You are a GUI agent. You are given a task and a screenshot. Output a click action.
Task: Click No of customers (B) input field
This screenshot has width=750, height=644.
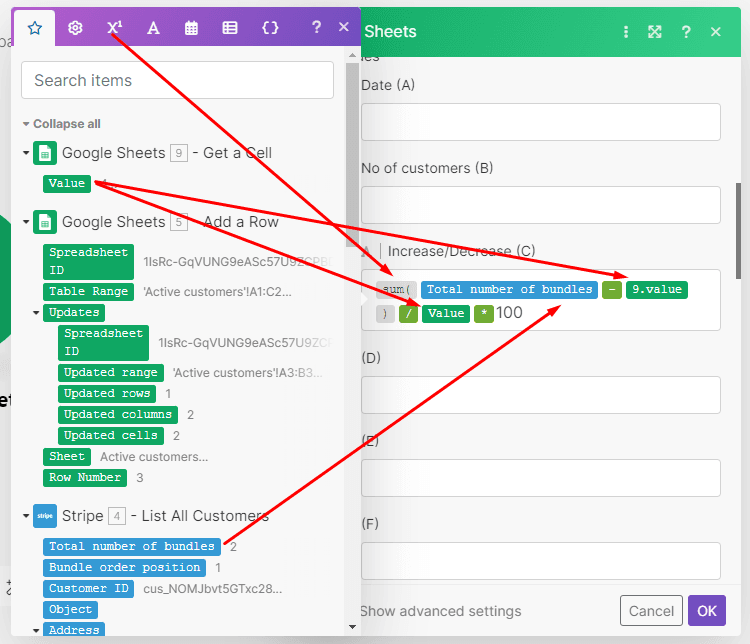pyautogui.click(x=540, y=205)
